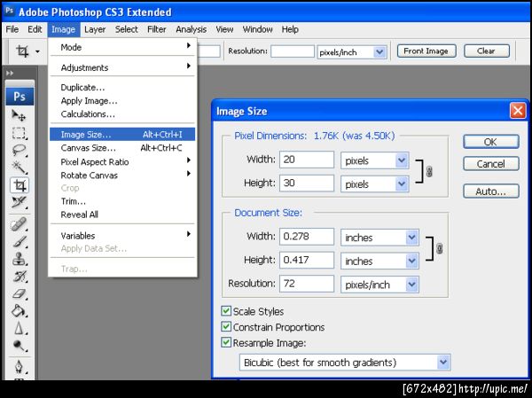Viewport: 532px width, 398px height.
Task: Open the Filter menu
Action: pyautogui.click(x=157, y=29)
